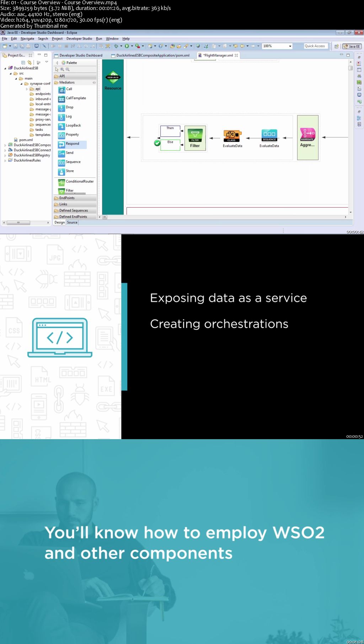Click the green Run toolbar button
This screenshot has height=644, width=364.
[127, 46]
